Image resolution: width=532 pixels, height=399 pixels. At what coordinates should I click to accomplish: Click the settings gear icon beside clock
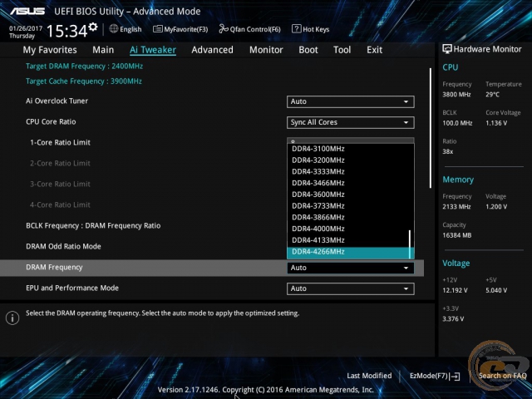pyautogui.click(x=93, y=27)
